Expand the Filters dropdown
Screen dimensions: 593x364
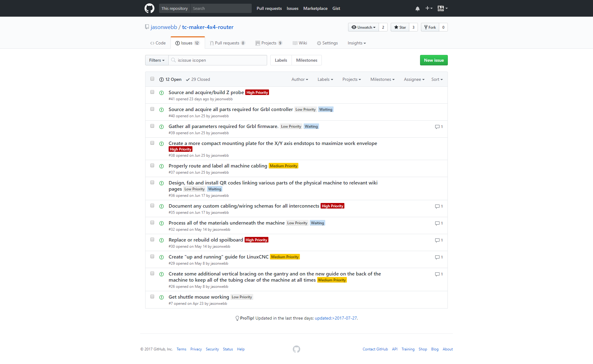coord(157,60)
